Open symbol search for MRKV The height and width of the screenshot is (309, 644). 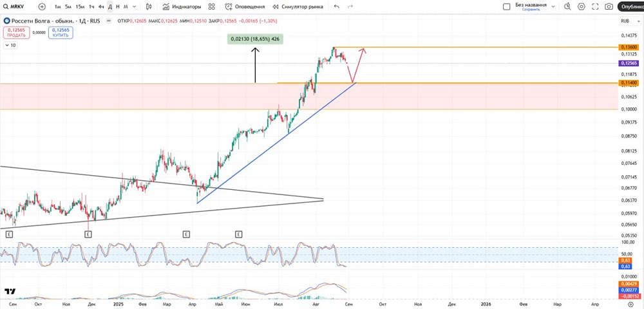[x=14, y=6]
